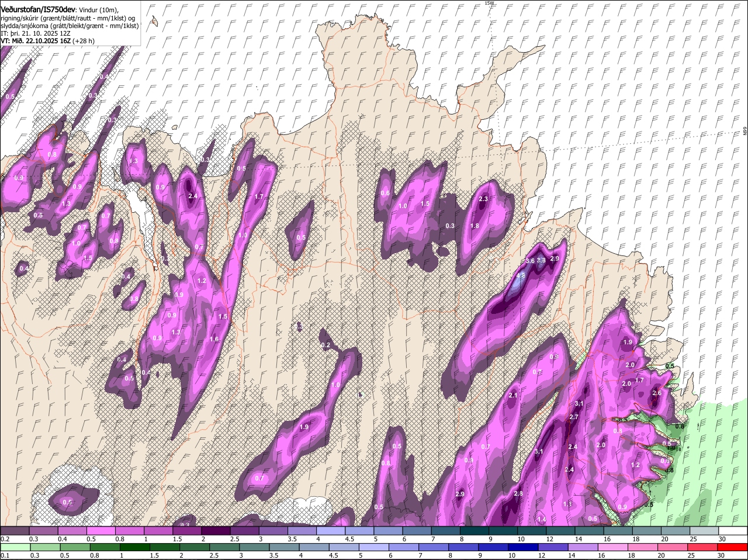The image size is (748, 560).
Task: Click the 2.6 precipitation value on the map
Action: (657, 393)
